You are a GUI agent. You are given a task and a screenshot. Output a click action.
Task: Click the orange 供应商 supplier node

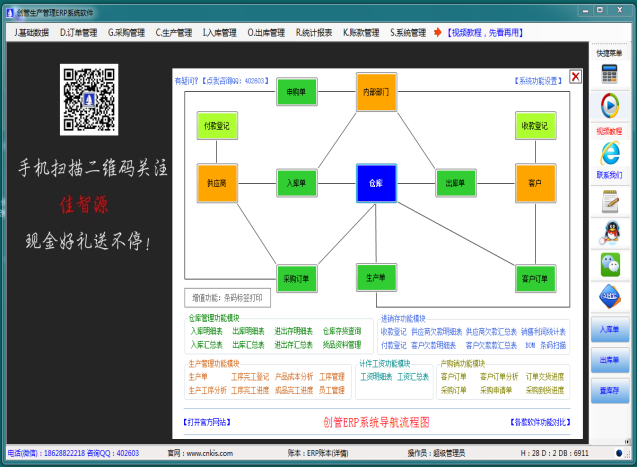(216, 183)
